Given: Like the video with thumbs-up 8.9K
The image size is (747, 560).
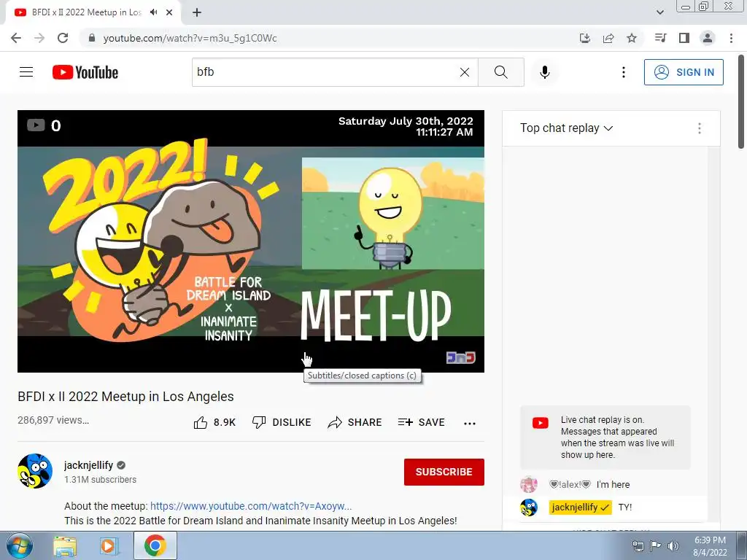Looking at the screenshot, I should (215, 422).
